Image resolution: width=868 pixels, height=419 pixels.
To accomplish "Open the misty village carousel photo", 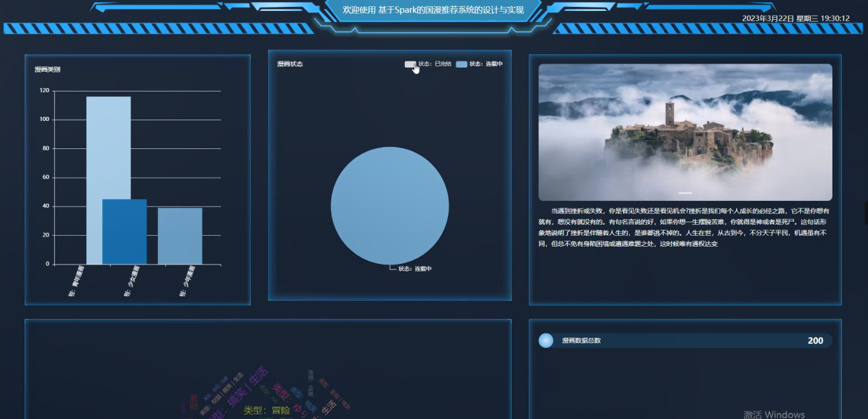I will click(684, 131).
